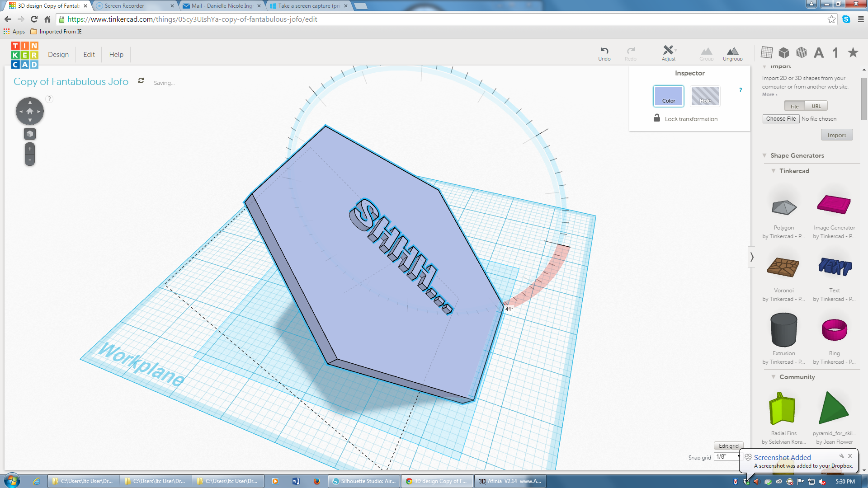
Task: Open the Afinia app from the taskbar
Action: [510, 481]
